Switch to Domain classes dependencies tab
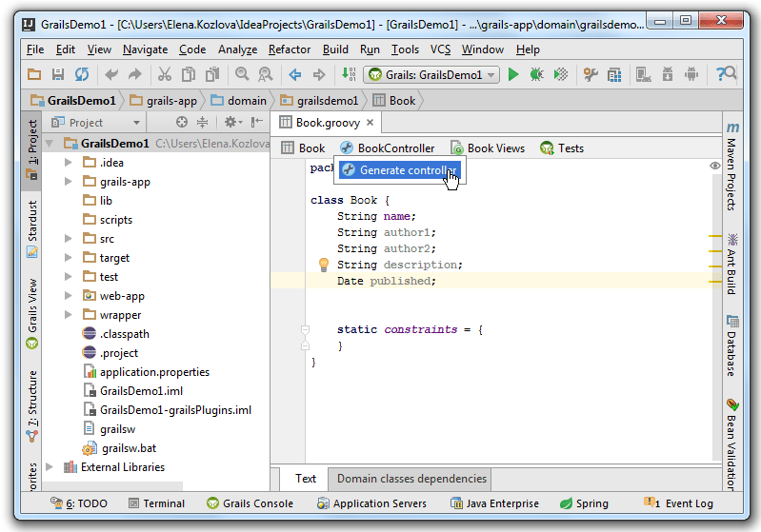 [411, 479]
